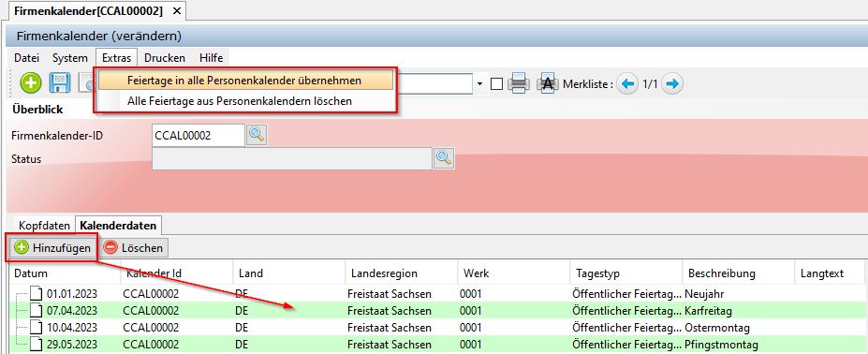This screenshot has height=354, width=868.
Task: Click the Karfreitag description cell
Action: pyautogui.click(x=708, y=311)
